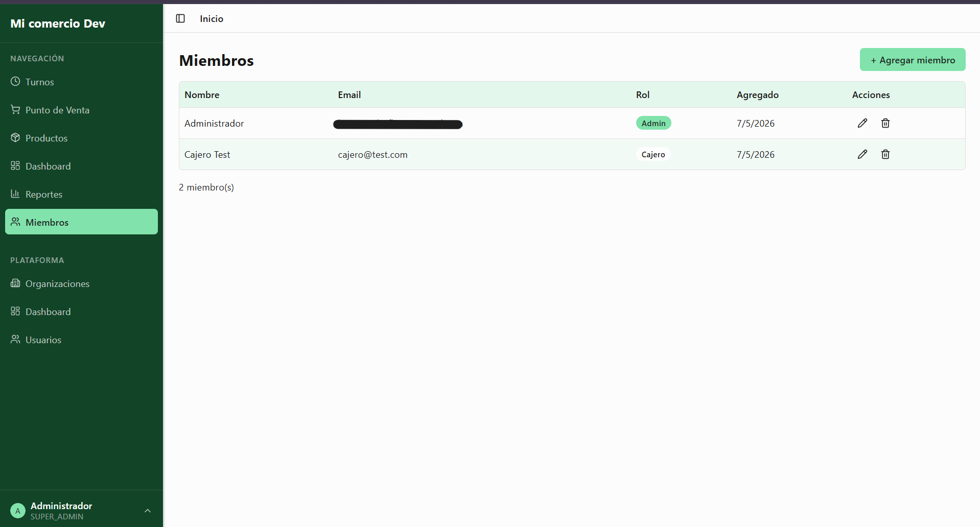Image resolution: width=980 pixels, height=527 pixels.
Task: Open Punto de Venta page
Action: (x=81, y=110)
